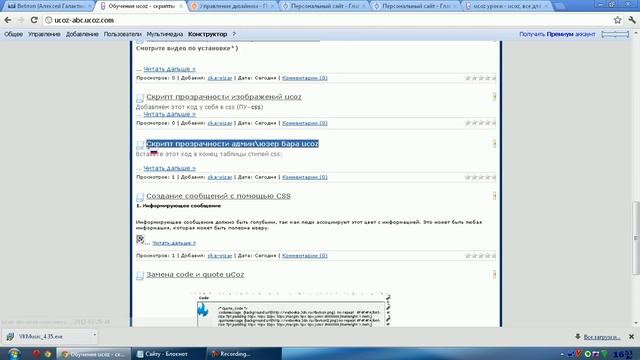Screen dimensions: 640x360
Task: Click Читать дальше in Создание сообщений article
Action: point(174,243)
